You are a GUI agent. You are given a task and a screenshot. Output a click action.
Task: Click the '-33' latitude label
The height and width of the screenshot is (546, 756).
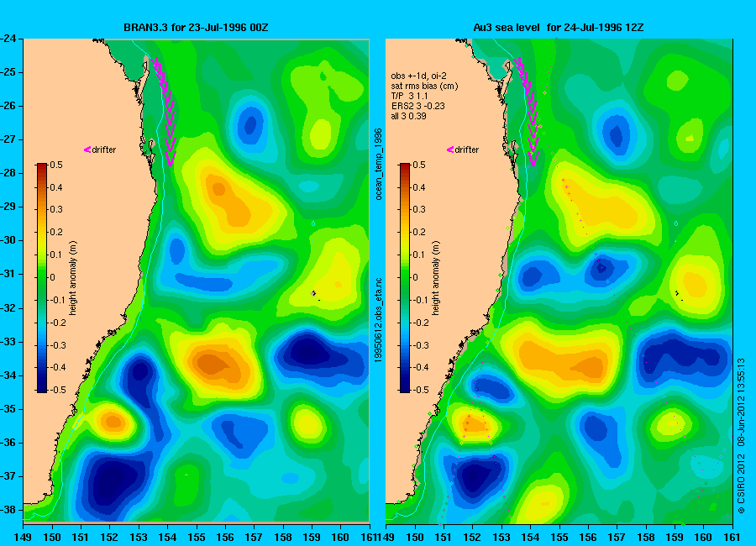click(x=8, y=342)
